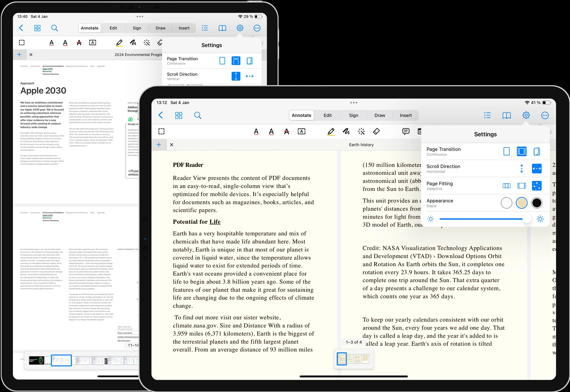Select first page thumbnail in the front iPad strip

[x=341, y=359]
